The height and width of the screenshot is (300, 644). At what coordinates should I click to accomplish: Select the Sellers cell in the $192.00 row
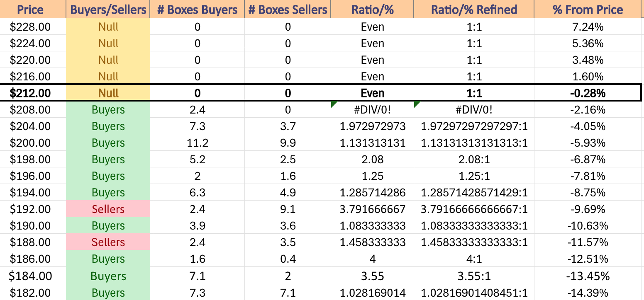pos(108,209)
